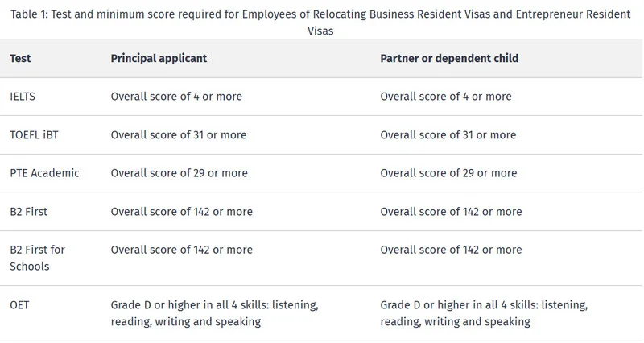Screen dimensions: 644x343
Task: Click the "B2 First for Schools" cell
Action: [37, 258]
